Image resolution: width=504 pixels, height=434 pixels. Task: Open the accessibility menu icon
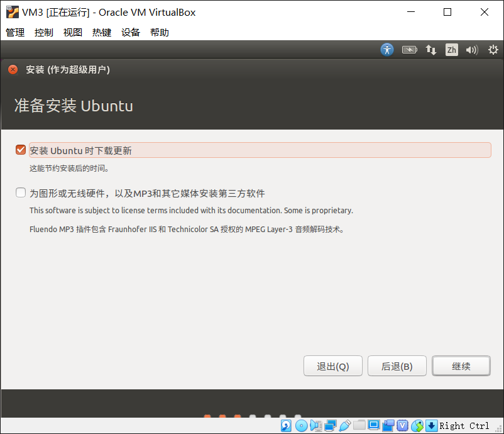click(387, 50)
